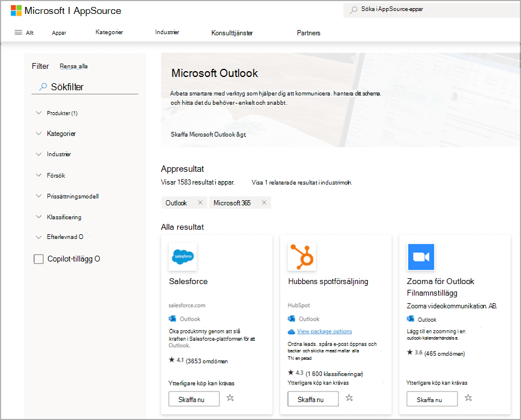Remove the Outlook filter chip

coord(200,202)
